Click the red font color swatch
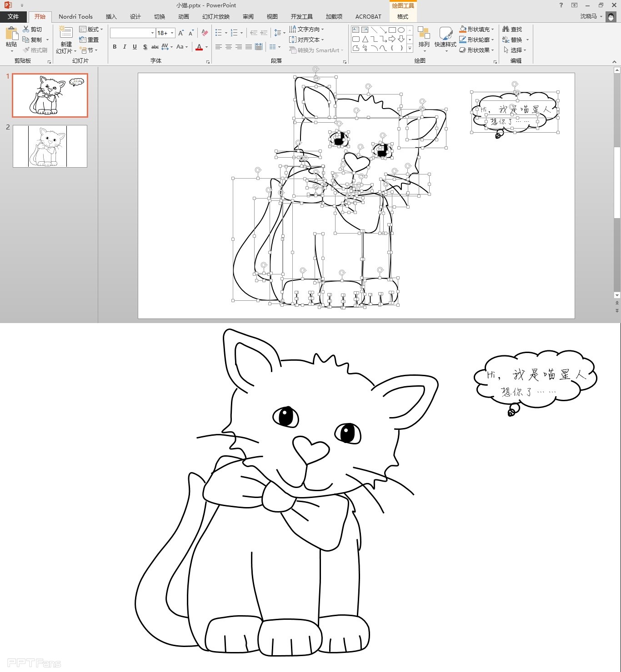 coord(199,47)
